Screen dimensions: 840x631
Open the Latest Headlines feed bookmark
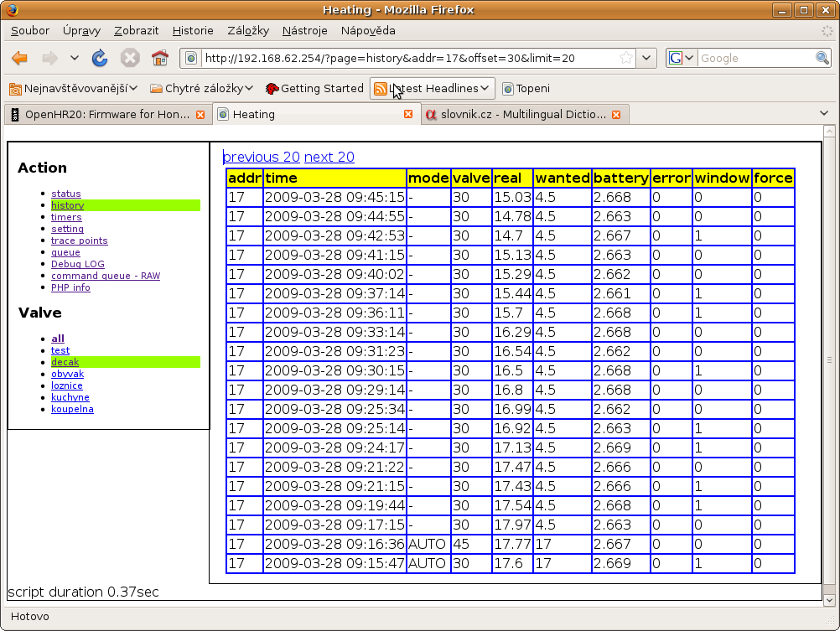[432, 88]
